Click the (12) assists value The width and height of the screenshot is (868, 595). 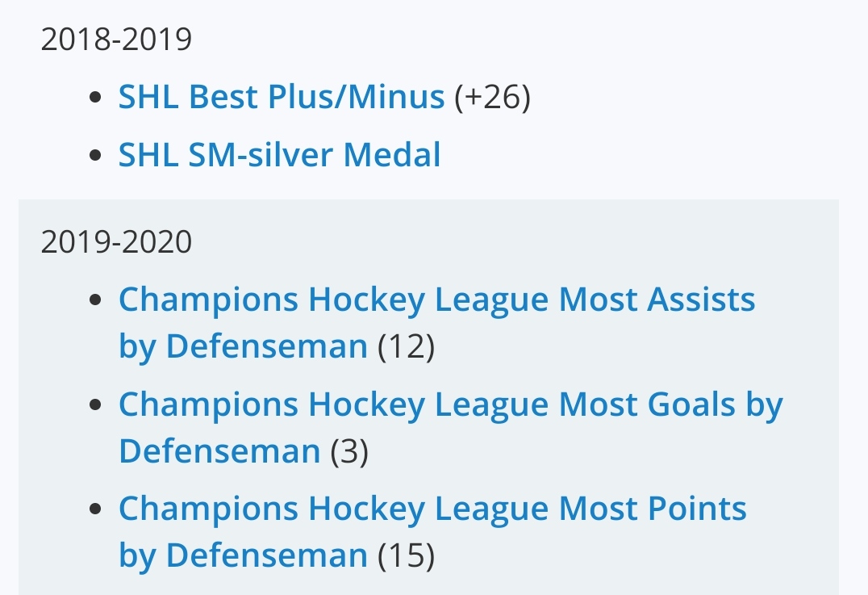pos(406,346)
